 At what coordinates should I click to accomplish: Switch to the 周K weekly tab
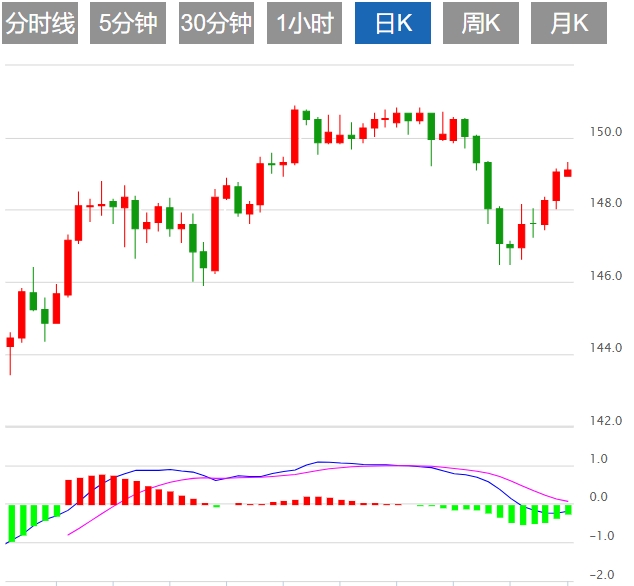(x=481, y=24)
